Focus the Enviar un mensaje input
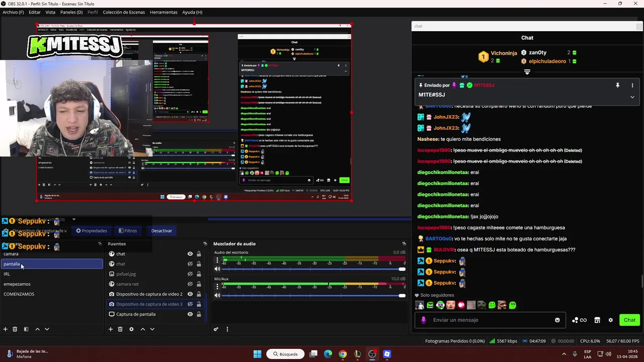Screen dimensions: 644x362 [491, 320]
